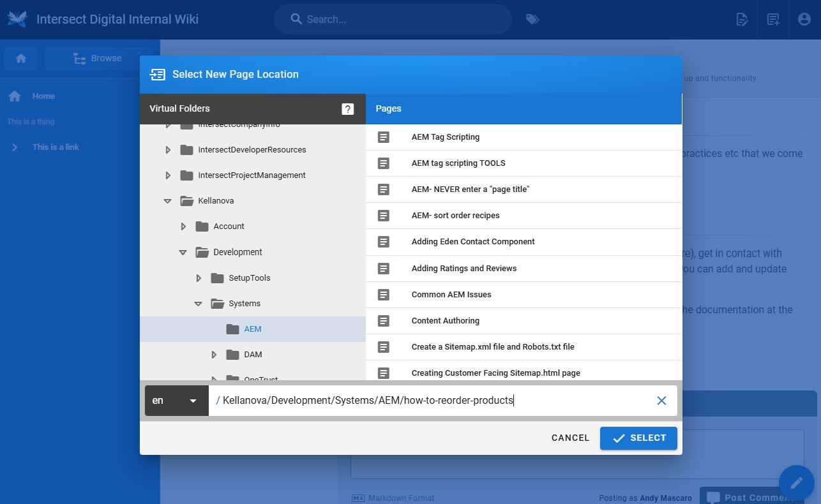Click the edit page icon in header
Image resolution: width=821 pixels, height=504 pixels.
(x=742, y=19)
